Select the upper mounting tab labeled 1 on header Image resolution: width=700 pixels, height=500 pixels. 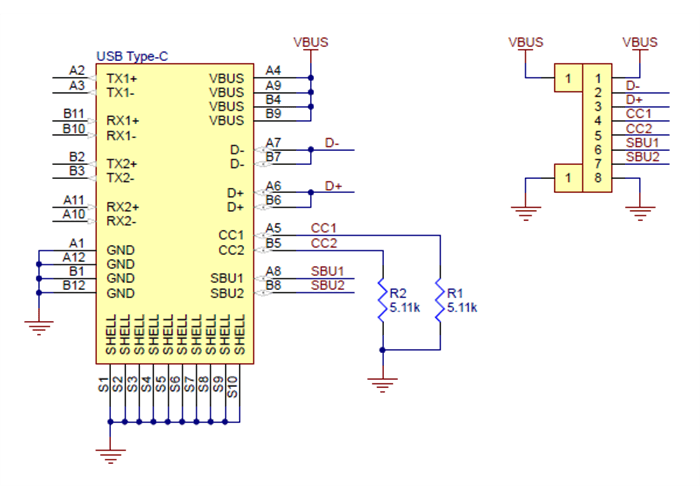click(568, 78)
